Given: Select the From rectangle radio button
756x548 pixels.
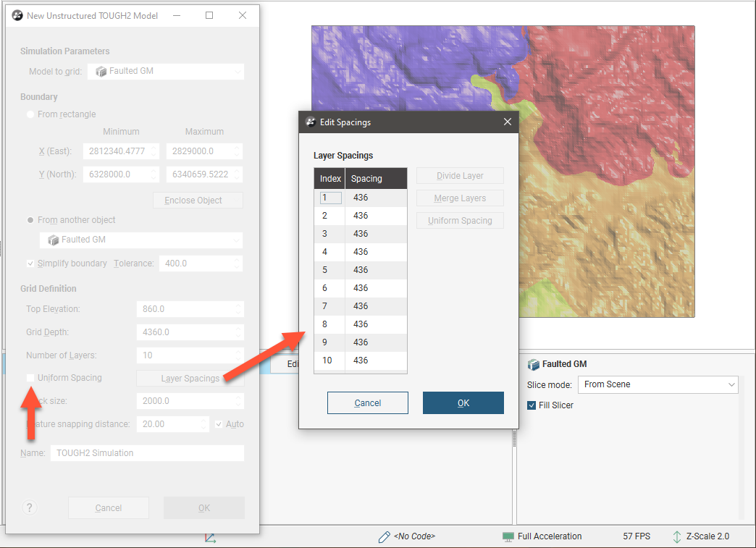Looking at the screenshot, I should 30,114.
